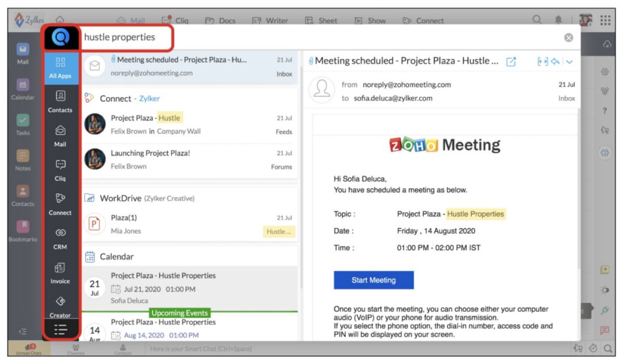Open Contacts in the left mail sidebar
The image size is (624, 364).
(x=22, y=196)
